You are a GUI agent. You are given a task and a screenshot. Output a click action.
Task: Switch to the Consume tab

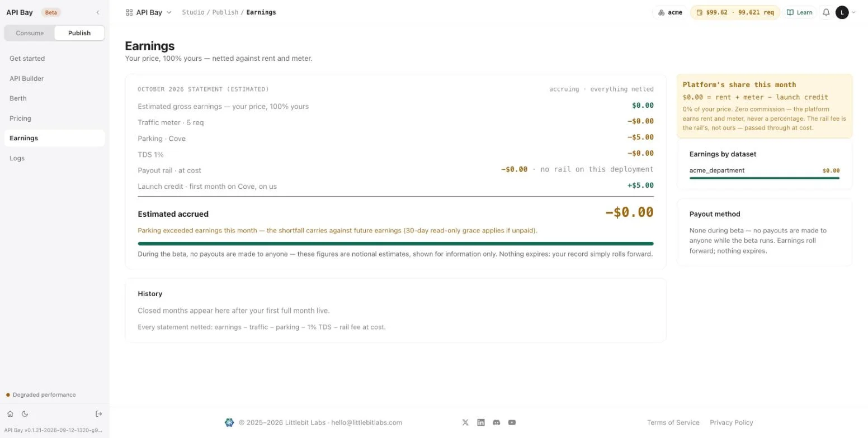pyautogui.click(x=30, y=33)
